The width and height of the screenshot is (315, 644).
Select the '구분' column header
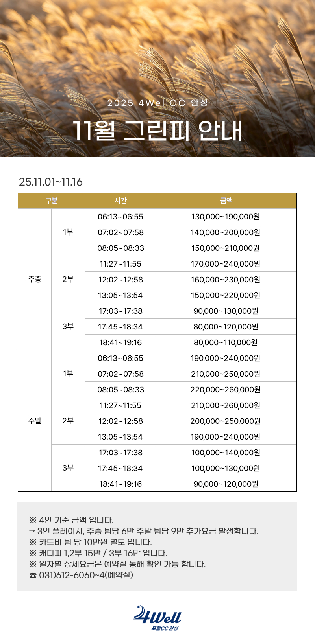[x=51, y=201]
